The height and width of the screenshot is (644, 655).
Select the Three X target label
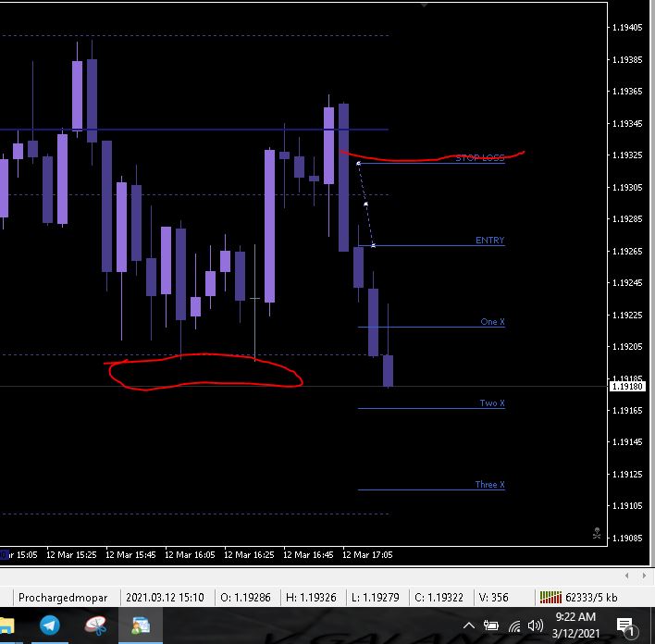click(x=489, y=484)
